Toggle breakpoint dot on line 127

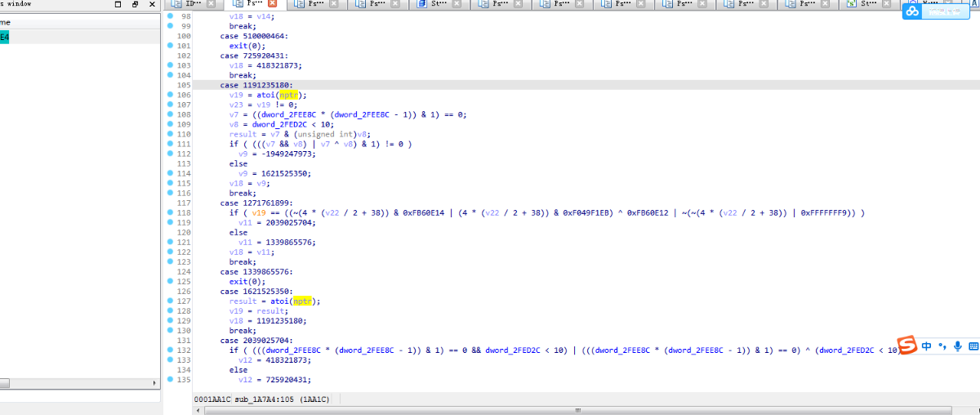click(171, 301)
